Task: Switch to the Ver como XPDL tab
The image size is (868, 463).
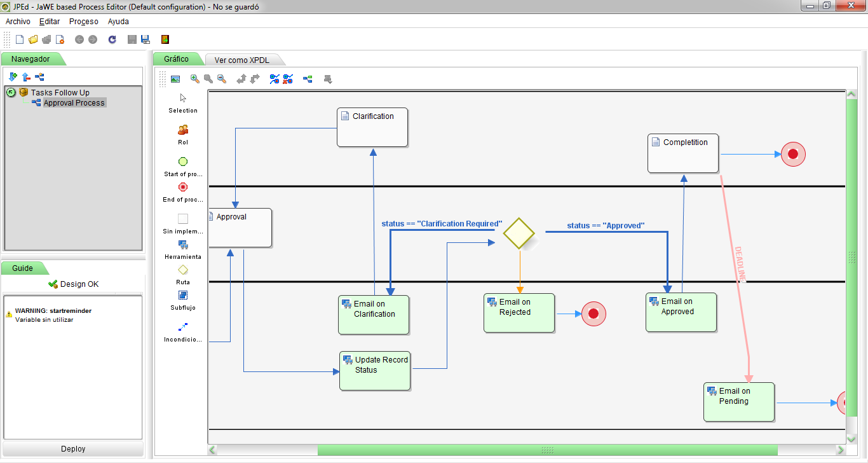Action: [242, 60]
